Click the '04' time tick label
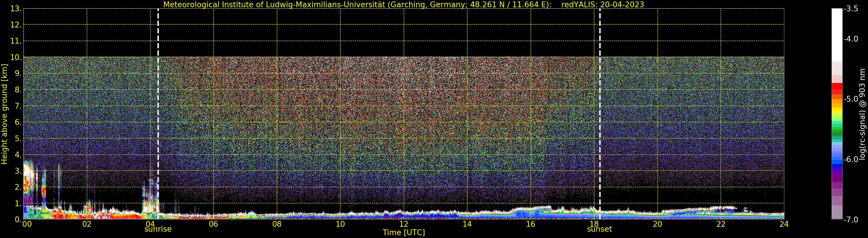The width and height of the screenshot is (868, 238). tap(150, 224)
